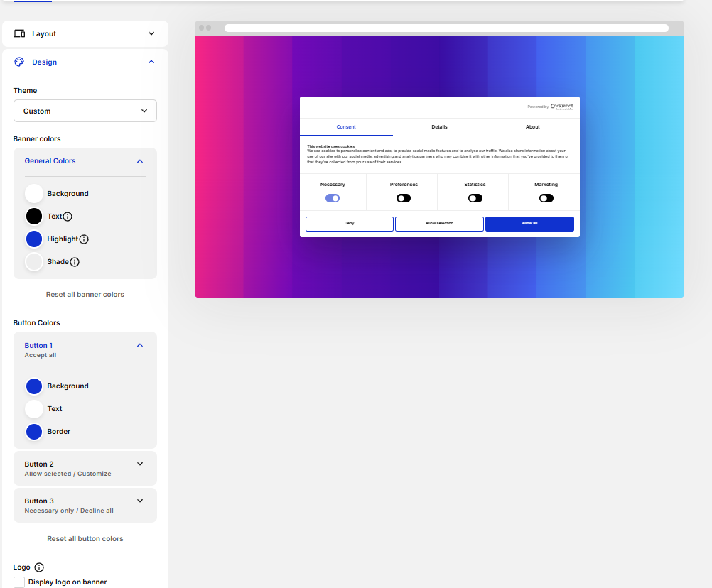Toggle the Preferences consent switch

[404, 198]
